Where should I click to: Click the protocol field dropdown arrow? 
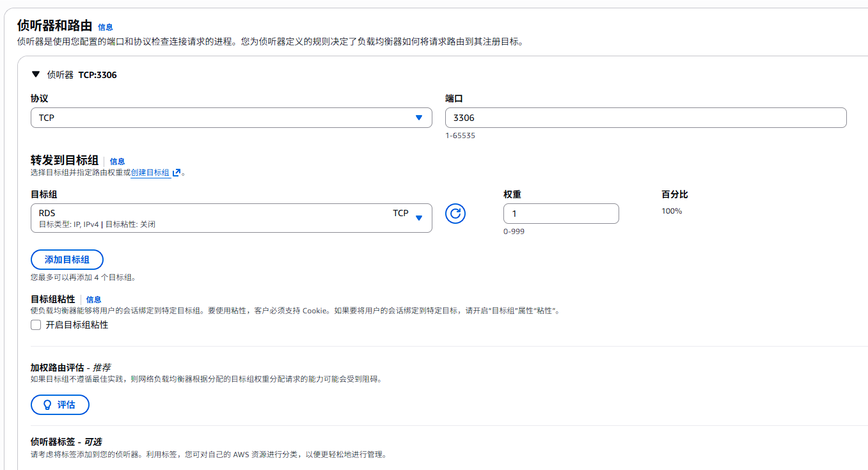point(420,118)
